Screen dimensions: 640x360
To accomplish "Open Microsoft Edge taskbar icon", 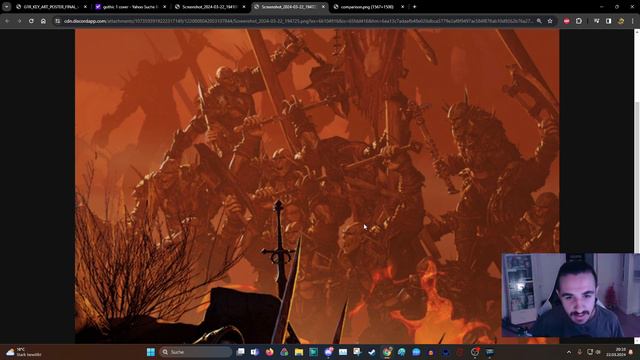I will click(x=401, y=352).
